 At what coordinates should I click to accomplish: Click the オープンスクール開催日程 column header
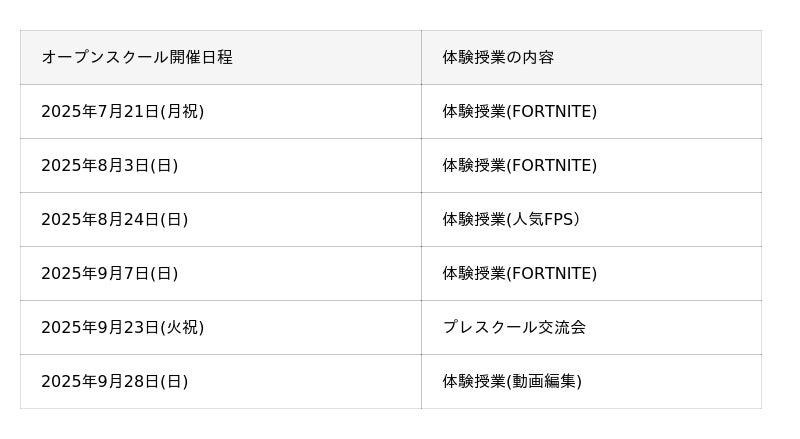(137, 58)
